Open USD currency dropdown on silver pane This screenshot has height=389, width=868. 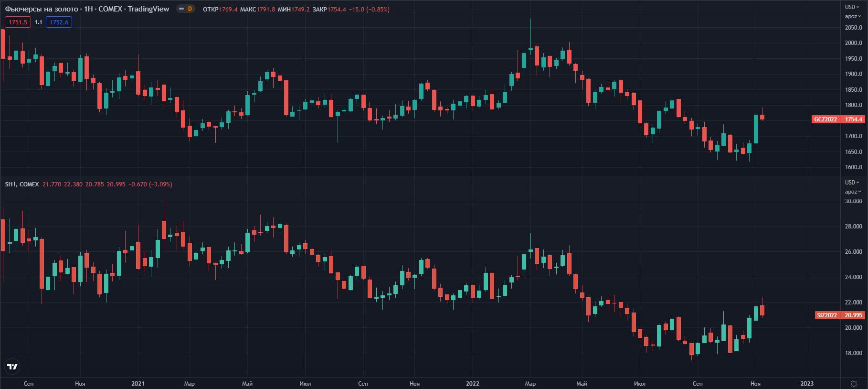[852, 183]
